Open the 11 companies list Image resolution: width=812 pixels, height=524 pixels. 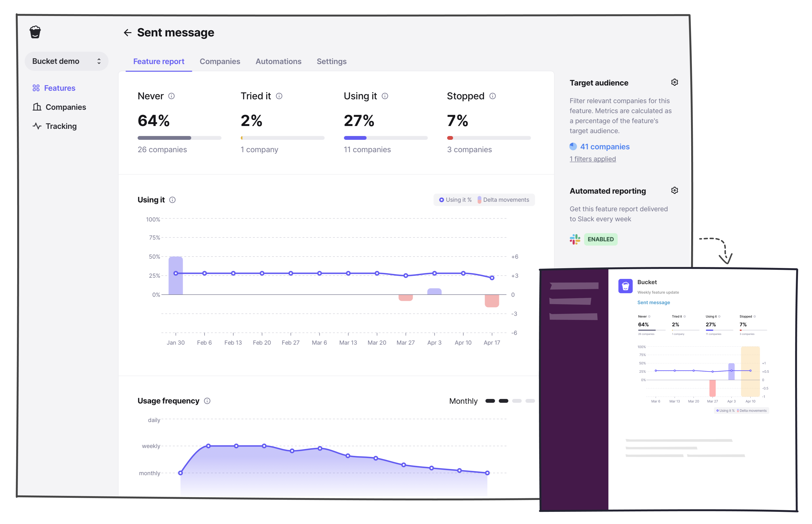pyautogui.click(x=367, y=150)
